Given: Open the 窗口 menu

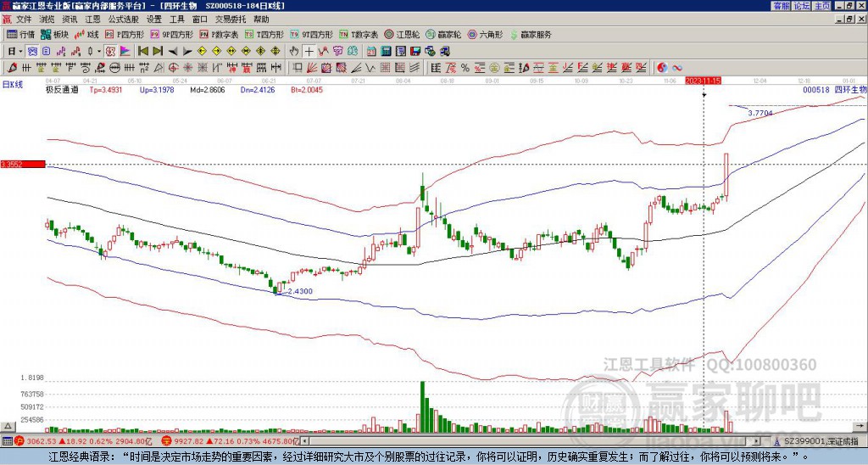Looking at the screenshot, I should pos(200,20).
